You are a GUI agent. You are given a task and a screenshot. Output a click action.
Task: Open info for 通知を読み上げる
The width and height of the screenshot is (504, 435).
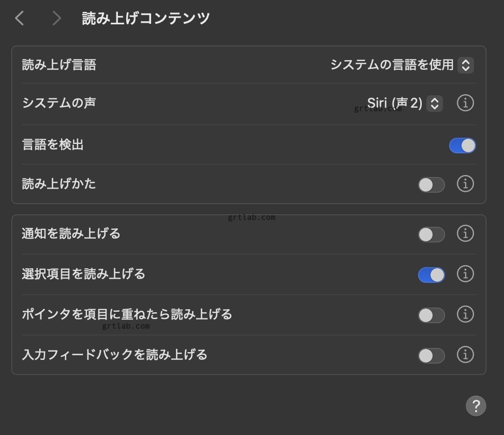(465, 234)
